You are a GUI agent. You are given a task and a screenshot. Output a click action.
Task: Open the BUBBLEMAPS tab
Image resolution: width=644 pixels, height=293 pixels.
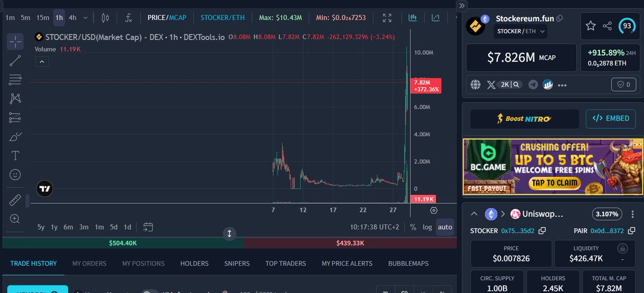coord(408,263)
